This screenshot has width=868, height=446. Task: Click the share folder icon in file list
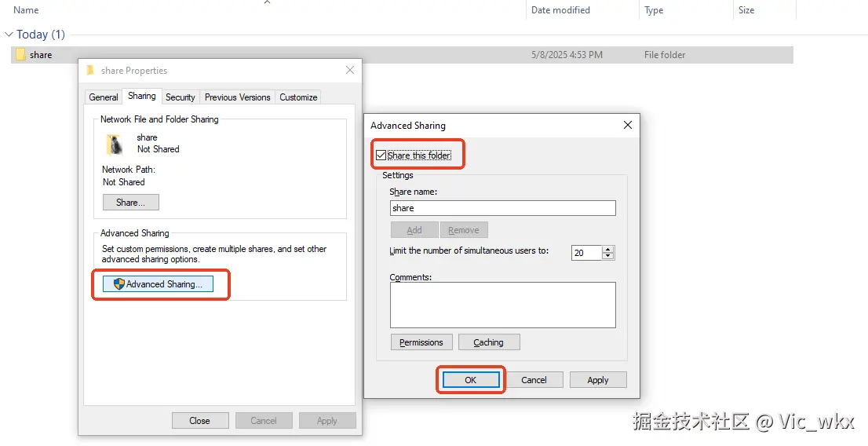(x=20, y=55)
